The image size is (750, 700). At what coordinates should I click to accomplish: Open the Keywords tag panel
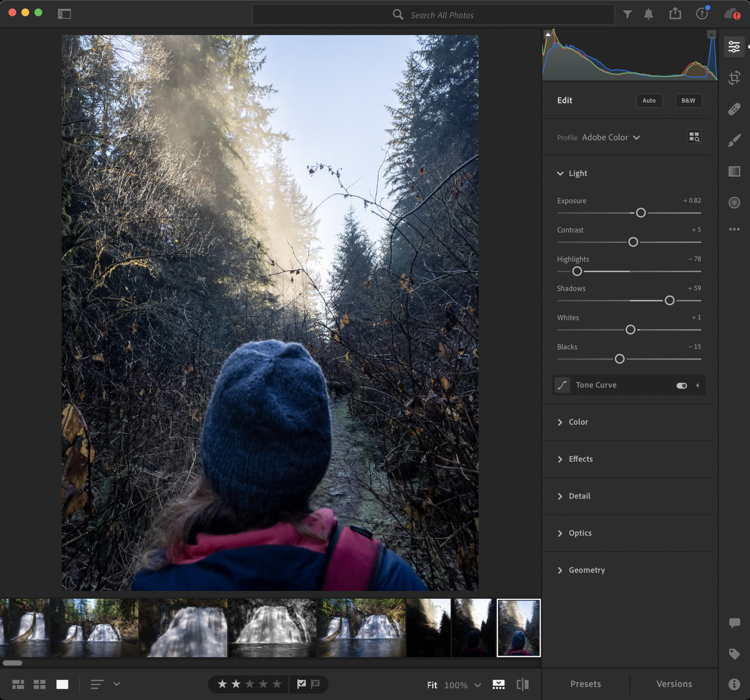(734, 654)
